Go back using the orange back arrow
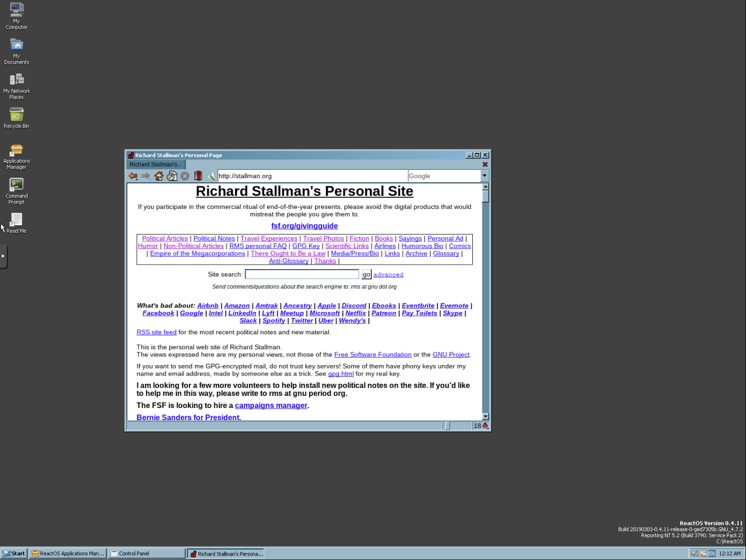746x560 pixels. click(x=133, y=176)
